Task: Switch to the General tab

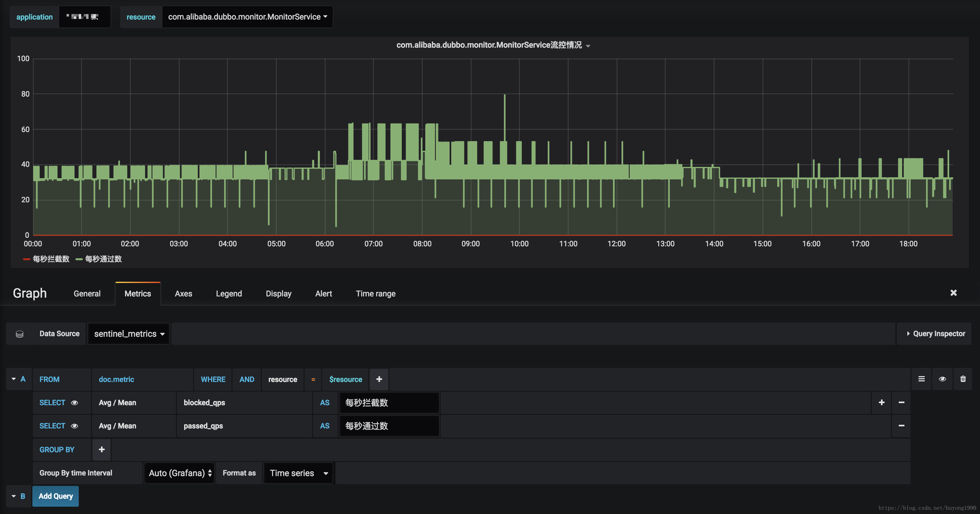Action: tap(87, 294)
